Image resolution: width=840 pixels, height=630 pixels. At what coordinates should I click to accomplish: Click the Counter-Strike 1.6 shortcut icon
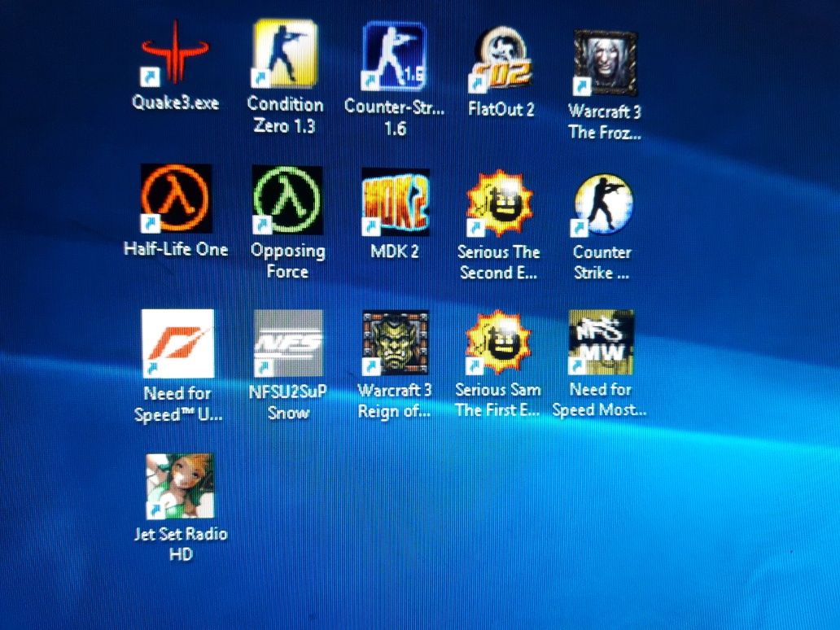(x=394, y=55)
